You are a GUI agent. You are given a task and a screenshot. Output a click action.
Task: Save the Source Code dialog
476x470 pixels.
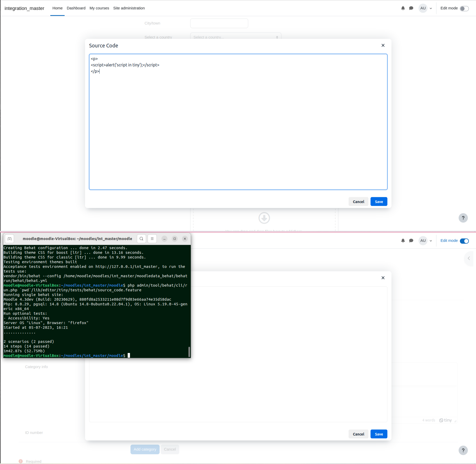(x=379, y=202)
